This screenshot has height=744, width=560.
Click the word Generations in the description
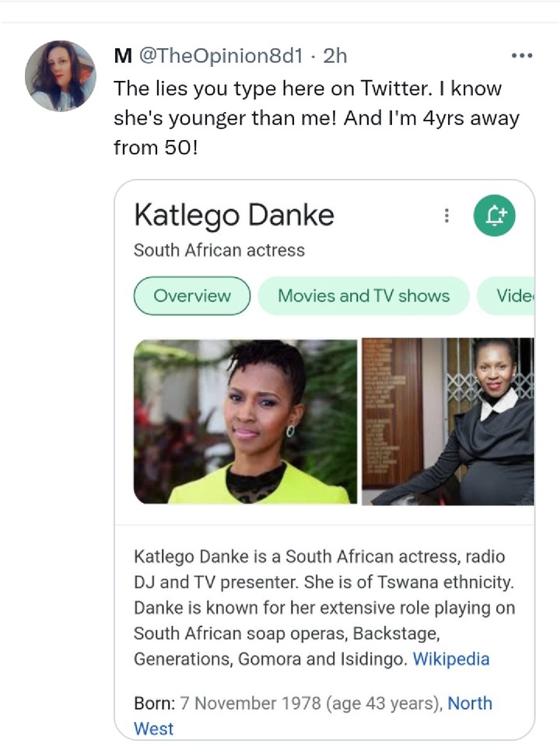click(184, 659)
